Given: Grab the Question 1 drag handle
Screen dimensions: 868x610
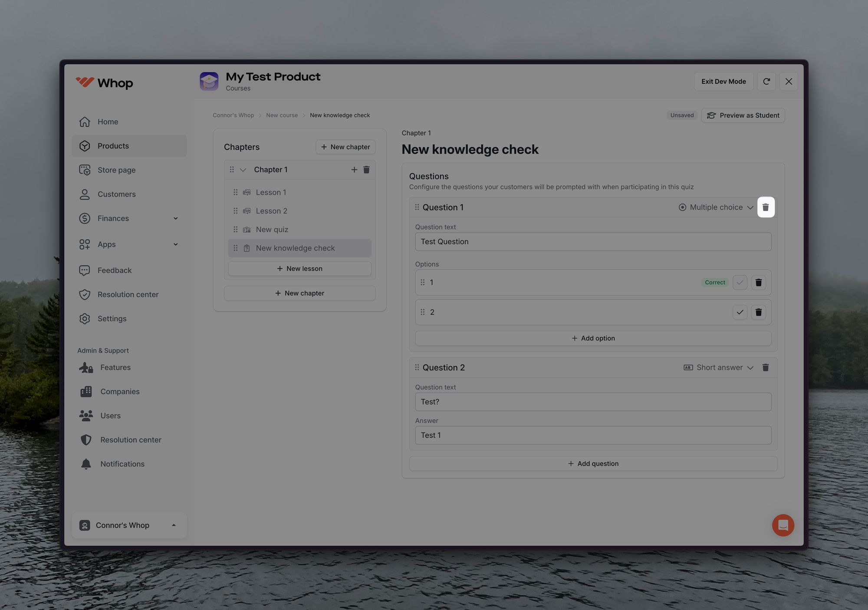Looking at the screenshot, I should point(417,207).
